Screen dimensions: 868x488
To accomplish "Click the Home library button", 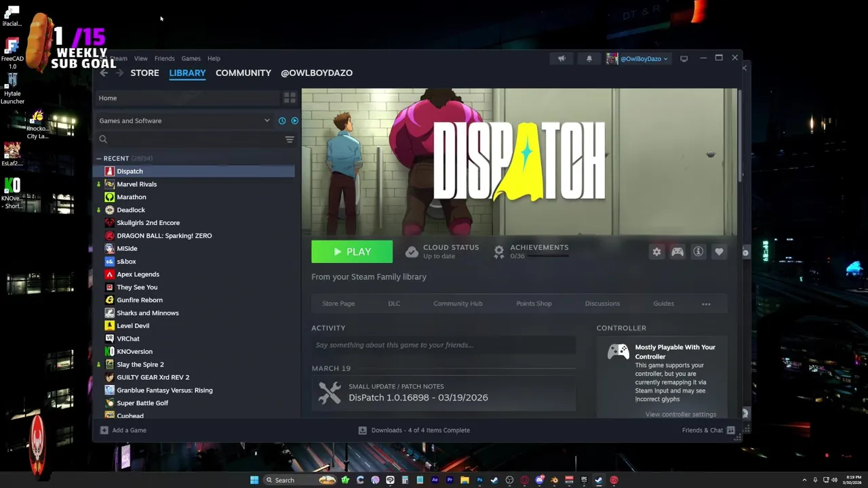I will point(188,98).
